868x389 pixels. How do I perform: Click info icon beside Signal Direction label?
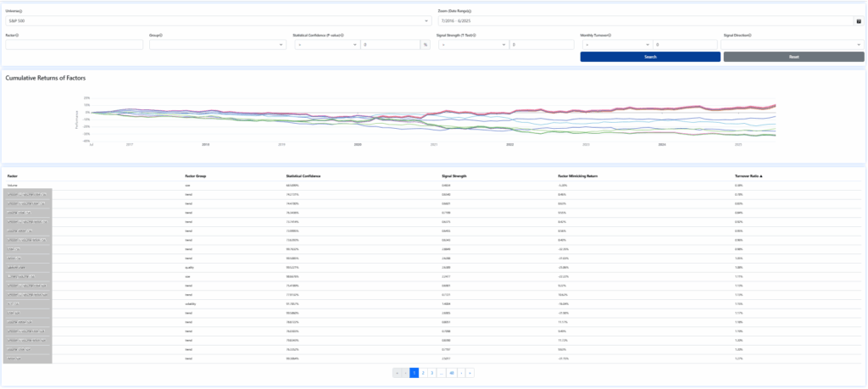pos(752,36)
